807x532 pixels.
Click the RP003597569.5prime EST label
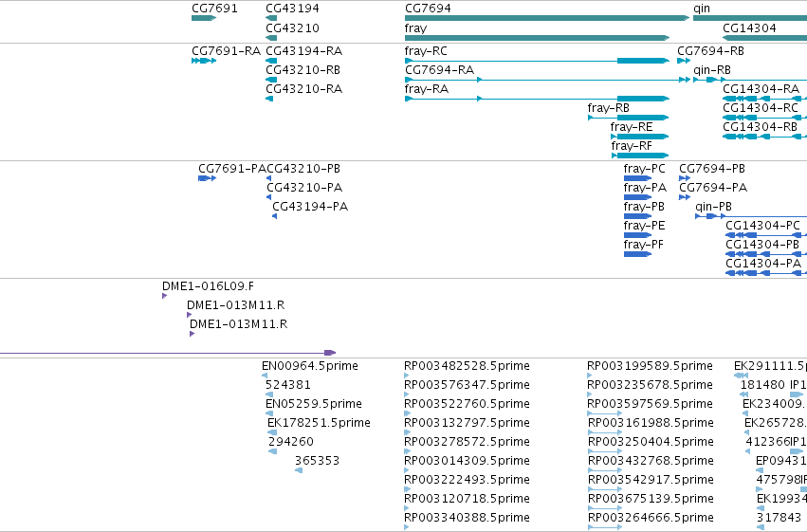pos(650,404)
